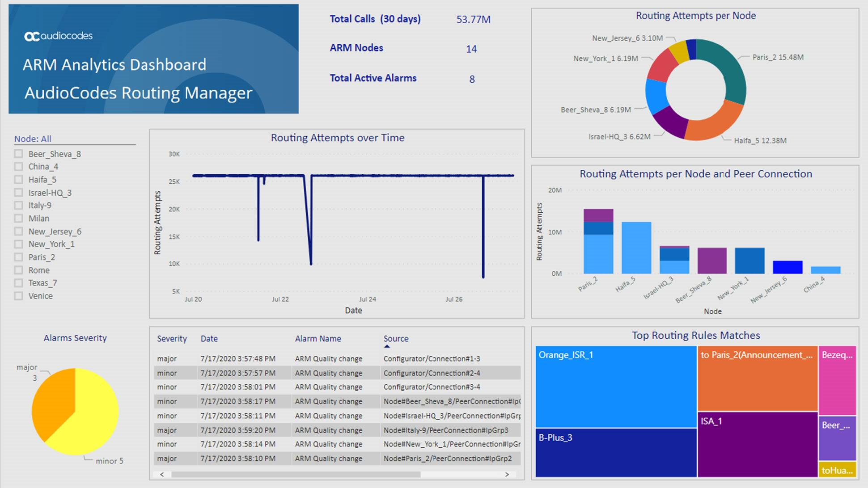This screenshot has height=488, width=868.
Task: Click the Total Active Alarms value 8
Action: [472, 80]
